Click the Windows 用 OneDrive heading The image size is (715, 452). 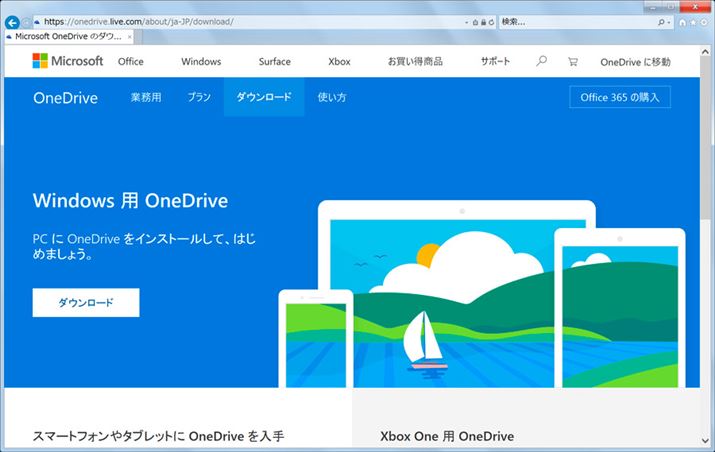point(130,201)
